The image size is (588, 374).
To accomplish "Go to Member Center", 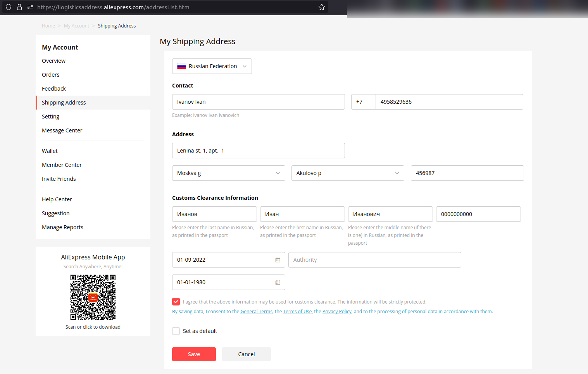I will 62,165.
